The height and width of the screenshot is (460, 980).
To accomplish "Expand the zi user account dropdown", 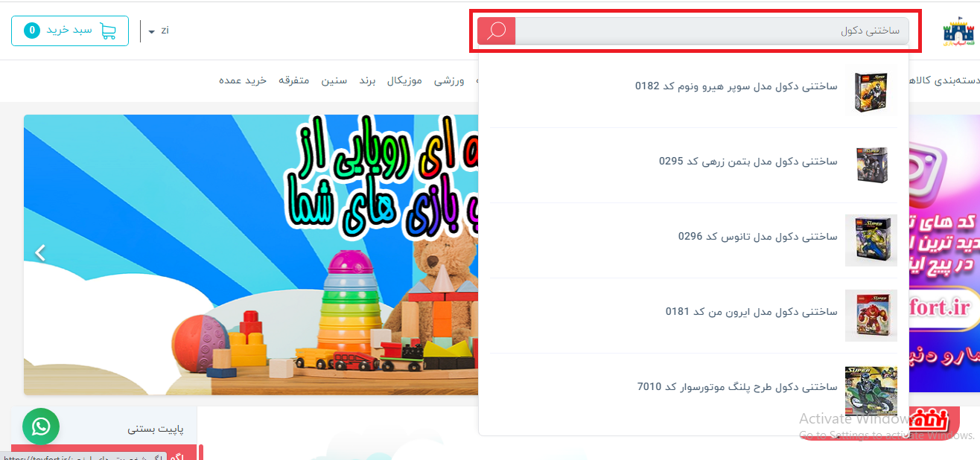I will (x=159, y=31).
